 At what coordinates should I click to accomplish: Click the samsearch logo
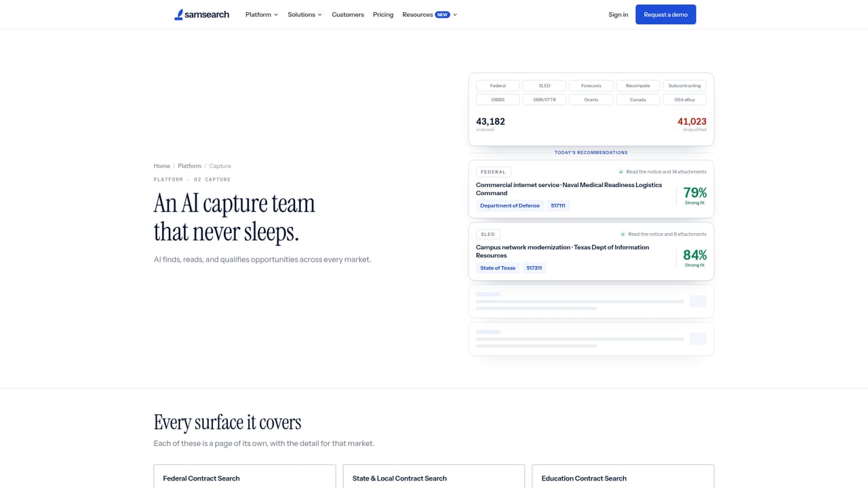pyautogui.click(x=201, y=14)
